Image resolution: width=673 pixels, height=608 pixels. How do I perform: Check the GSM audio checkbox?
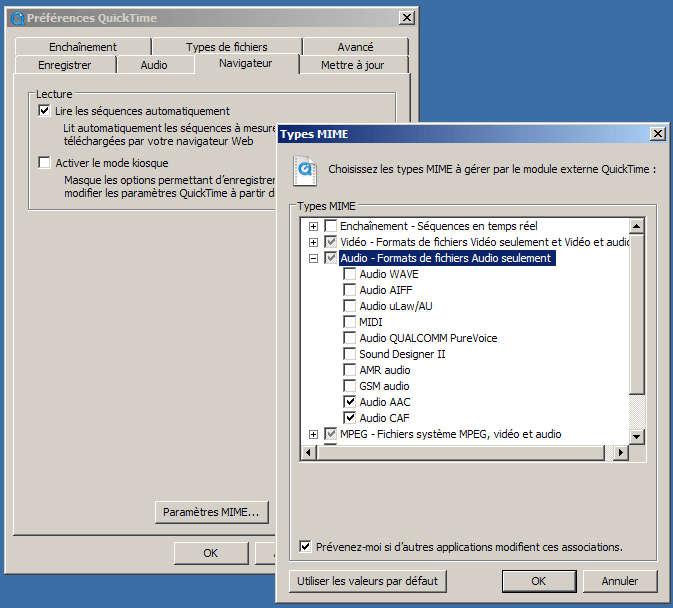[350, 386]
